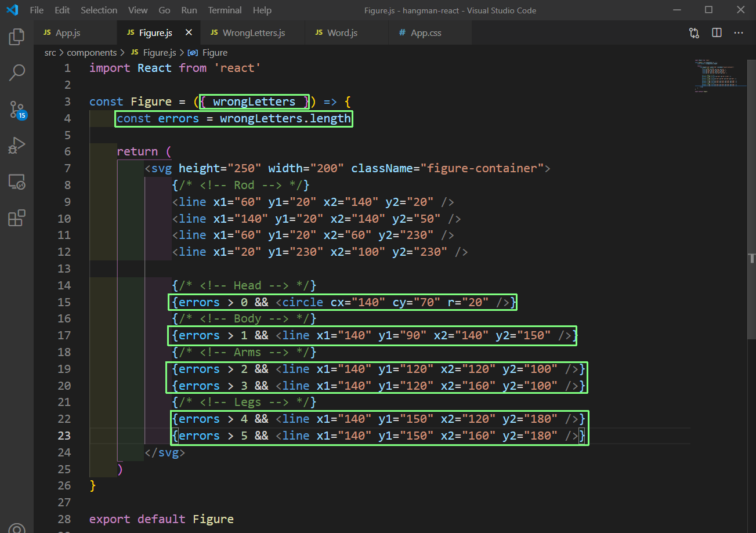Viewport: 756px width, 533px height.
Task: Click 'errors > 5' expression on line 23
Action: point(213,436)
